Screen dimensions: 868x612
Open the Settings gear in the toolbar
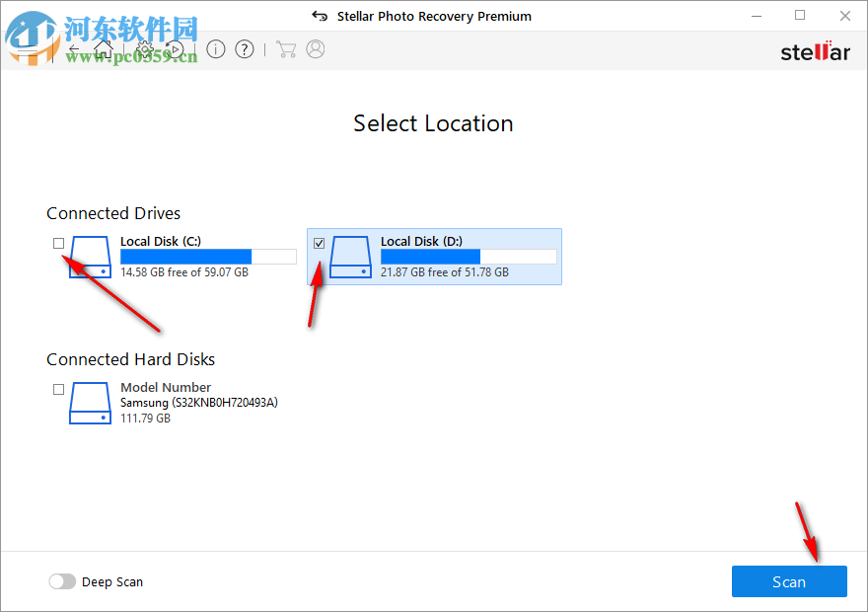(x=144, y=48)
